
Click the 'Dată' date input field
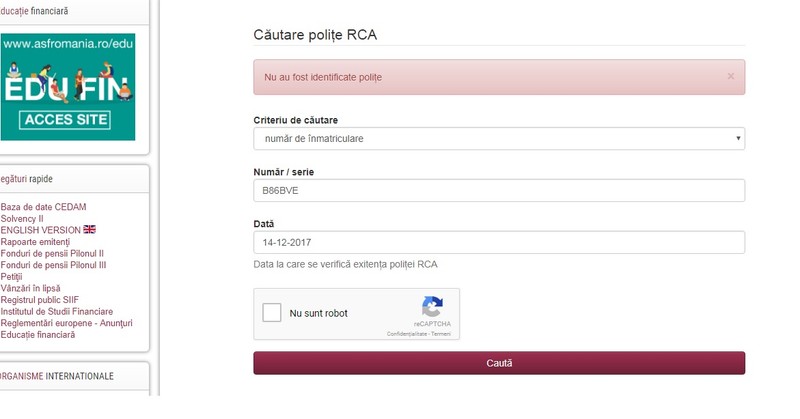tap(499, 242)
